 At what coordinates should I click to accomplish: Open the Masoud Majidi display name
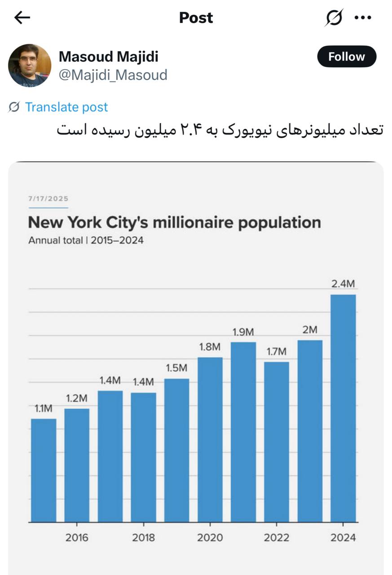[x=109, y=57]
